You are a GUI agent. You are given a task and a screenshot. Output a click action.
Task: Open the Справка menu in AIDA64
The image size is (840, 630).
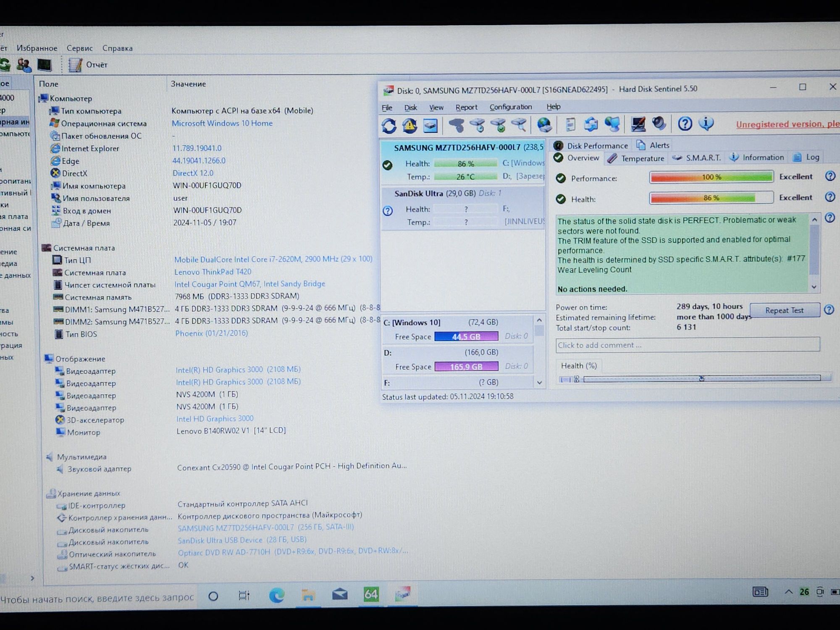point(117,48)
